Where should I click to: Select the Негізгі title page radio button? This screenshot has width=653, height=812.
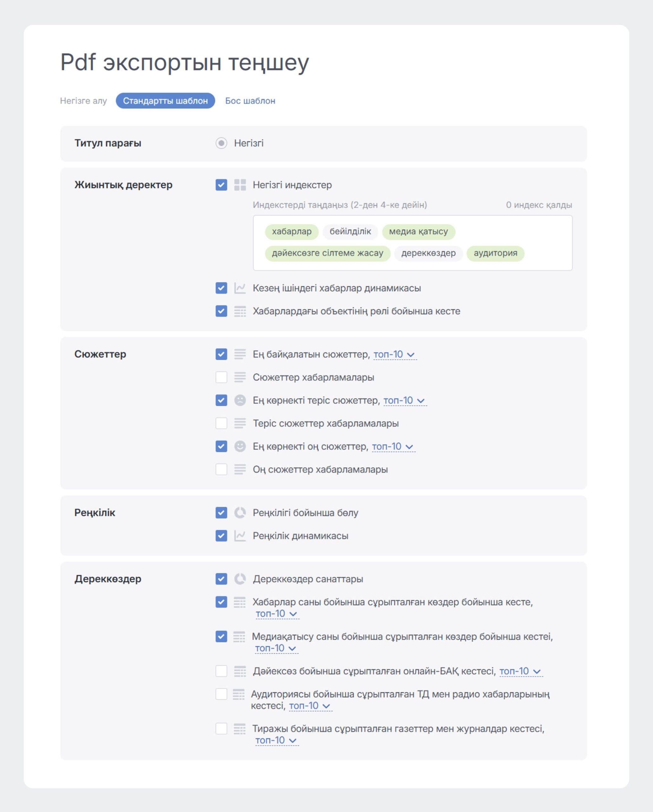221,143
